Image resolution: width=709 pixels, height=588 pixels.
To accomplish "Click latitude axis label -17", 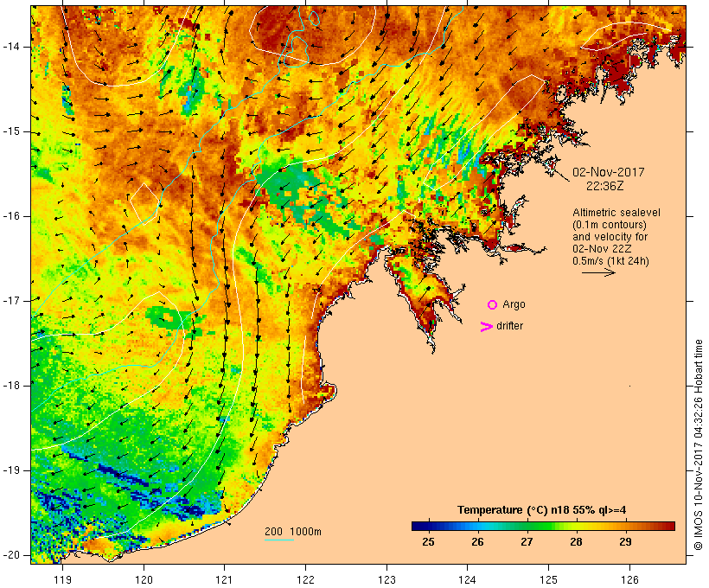I will click(x=11, y=301).
